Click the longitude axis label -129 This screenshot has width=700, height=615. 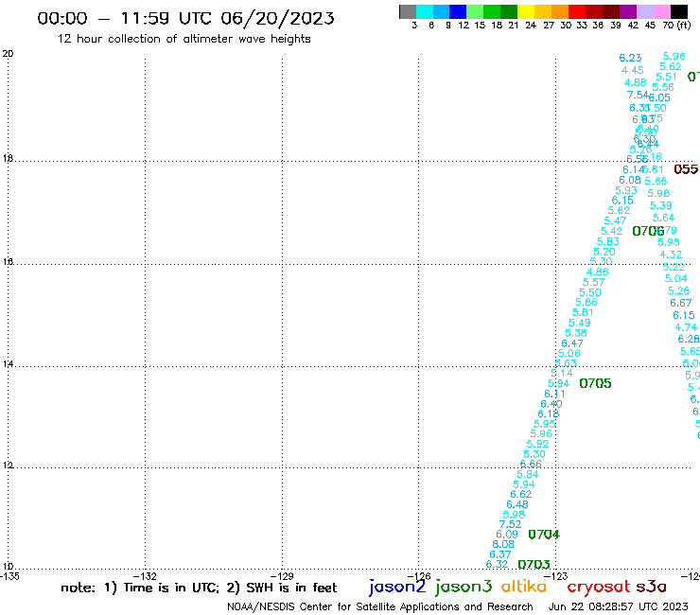(282, 576)
